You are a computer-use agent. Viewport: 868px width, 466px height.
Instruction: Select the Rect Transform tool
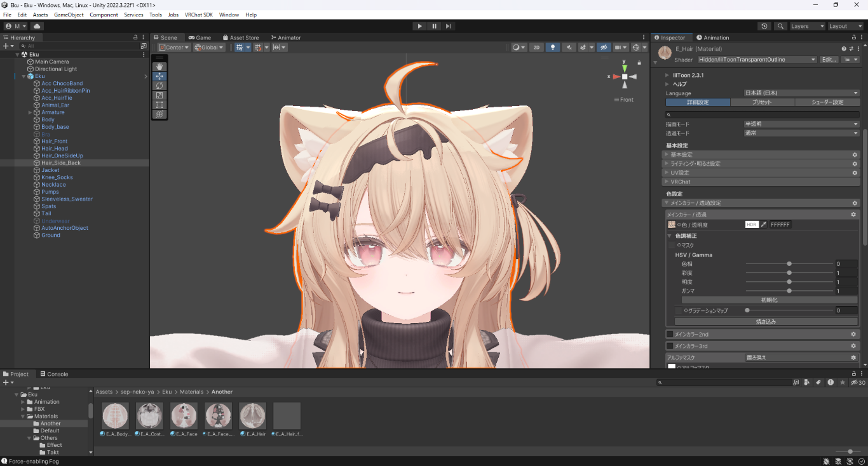tap(159, 105)
